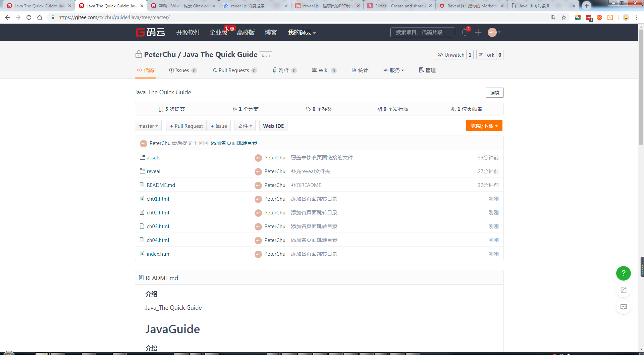This screenshot has height=355, width=644.
Task: Open the 文件 dropdown
Action: click(x=245, y=125)
